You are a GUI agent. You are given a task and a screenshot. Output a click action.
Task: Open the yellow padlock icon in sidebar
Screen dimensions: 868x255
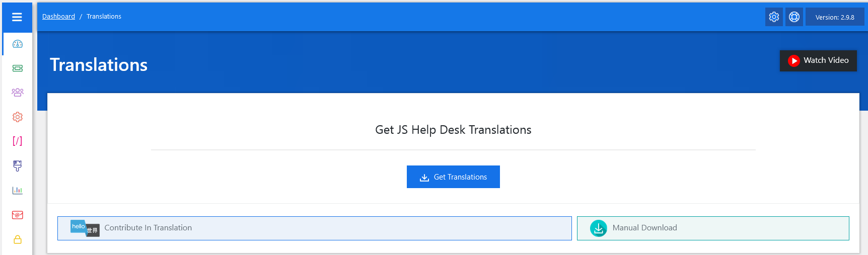tap(18, 239)
